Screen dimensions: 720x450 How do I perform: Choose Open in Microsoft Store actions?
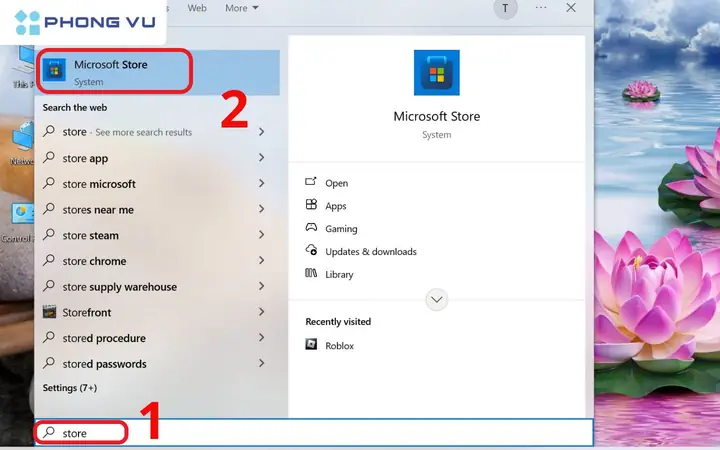click(x=337, y=183)
